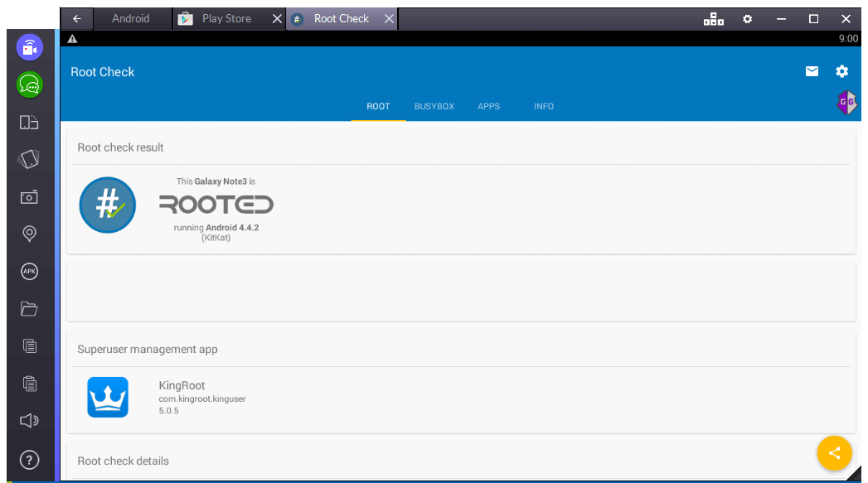The image size is (868, 483).
Task: Switch to the BUSYBOX tab
Action: click(x=434, y=106)
